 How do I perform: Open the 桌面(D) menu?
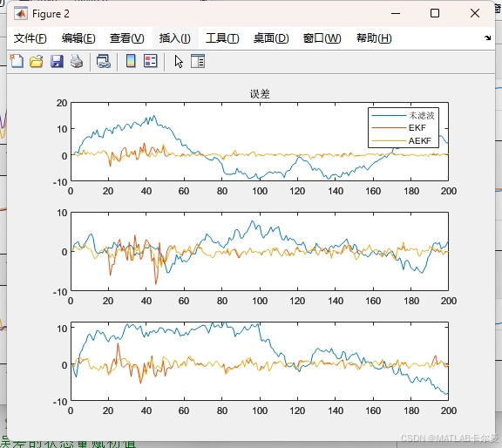click(271, 38)
